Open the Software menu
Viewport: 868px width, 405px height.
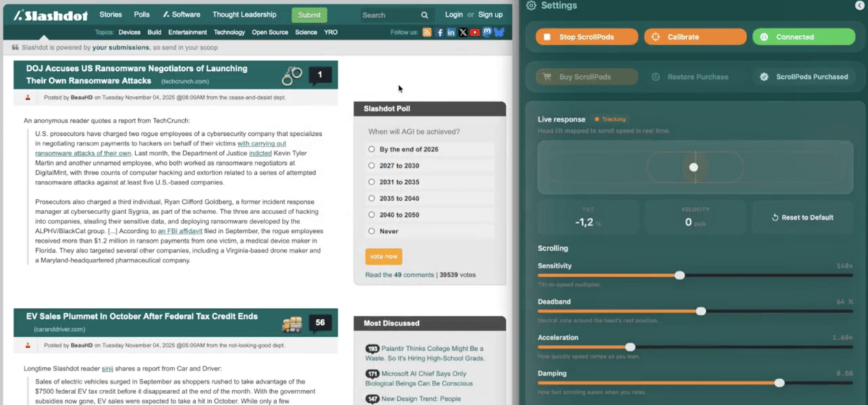tap(182, 14)
